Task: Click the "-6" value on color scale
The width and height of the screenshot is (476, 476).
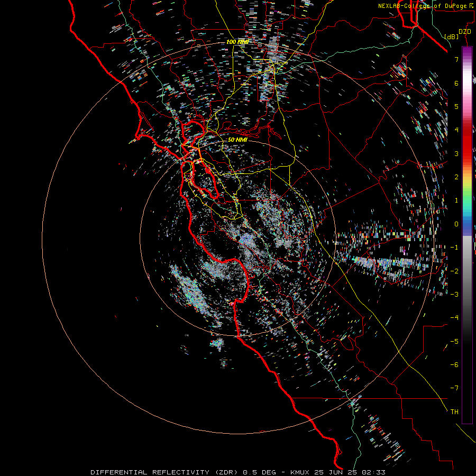Action: pyautogui.click(x=454, y=364)
